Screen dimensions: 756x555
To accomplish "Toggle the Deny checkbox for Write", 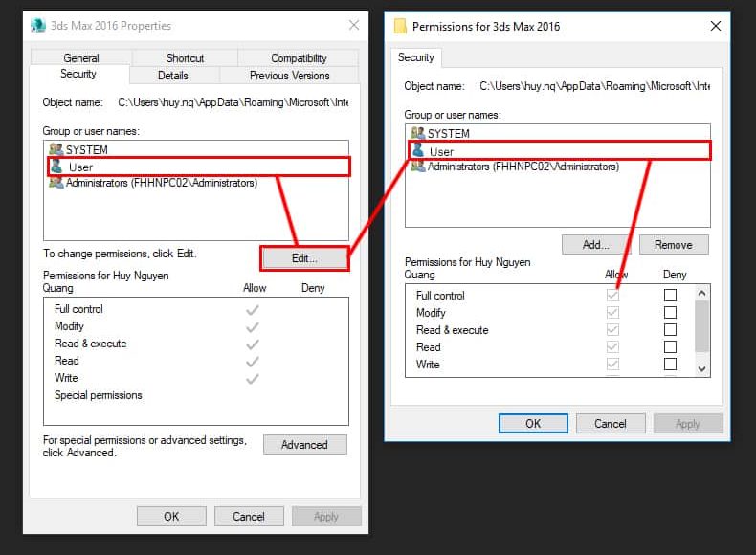I will pyautogui.click(x=670, y=365).
